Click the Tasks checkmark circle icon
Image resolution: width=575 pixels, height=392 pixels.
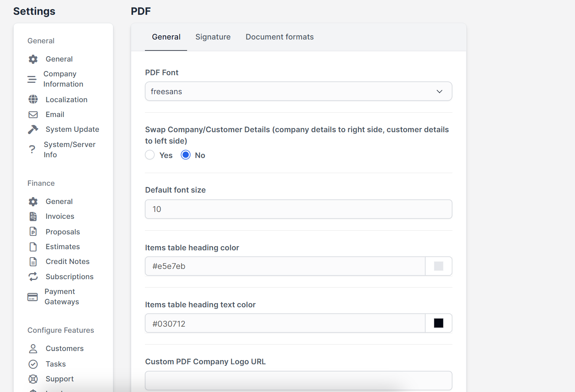(33, 364)
